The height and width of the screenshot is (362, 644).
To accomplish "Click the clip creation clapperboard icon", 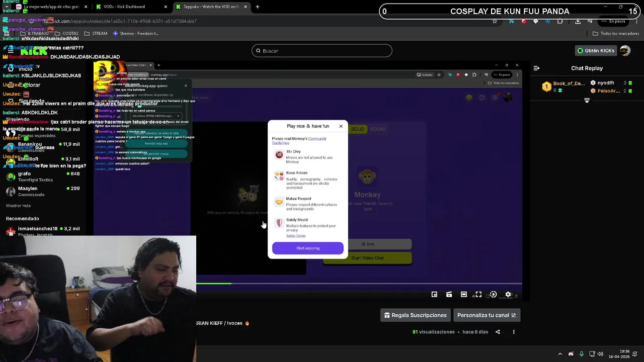I will pyautogui.click(x=449, y=295).
